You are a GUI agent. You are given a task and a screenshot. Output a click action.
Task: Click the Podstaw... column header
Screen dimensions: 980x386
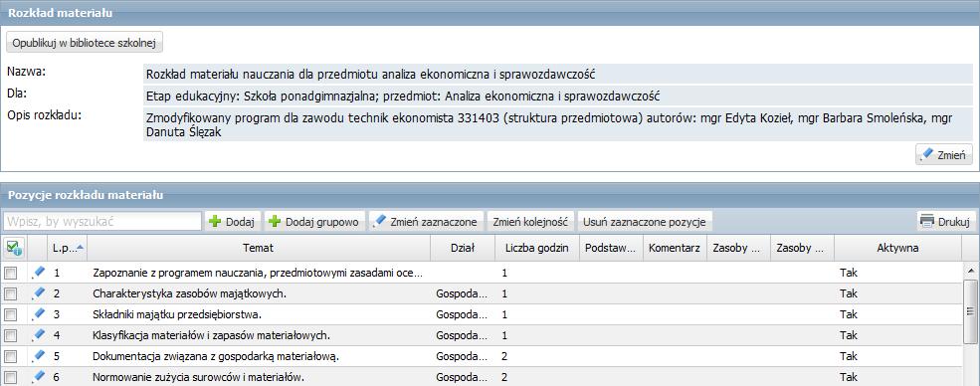point(611,248)
